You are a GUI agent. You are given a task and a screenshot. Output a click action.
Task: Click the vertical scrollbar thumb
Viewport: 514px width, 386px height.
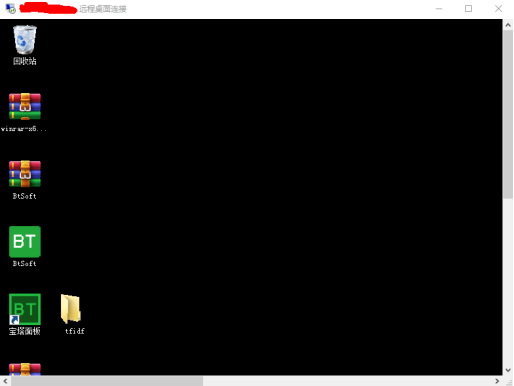click(508, 114)
